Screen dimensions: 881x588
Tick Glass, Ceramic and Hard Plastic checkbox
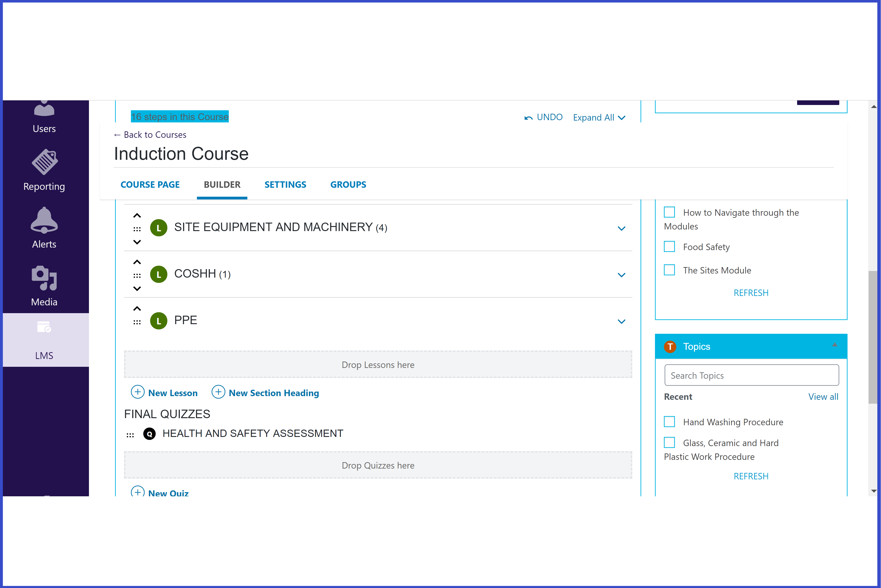(669, 442)
